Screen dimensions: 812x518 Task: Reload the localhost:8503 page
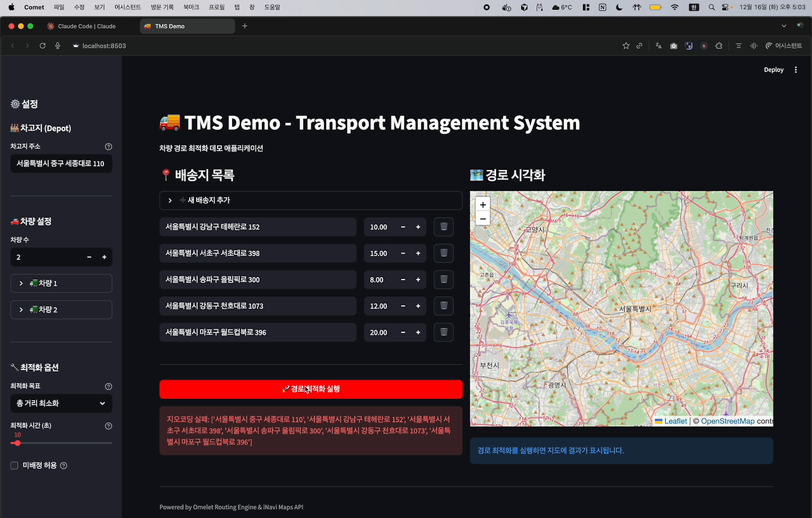pyautogui.click(x=43, y=46)
